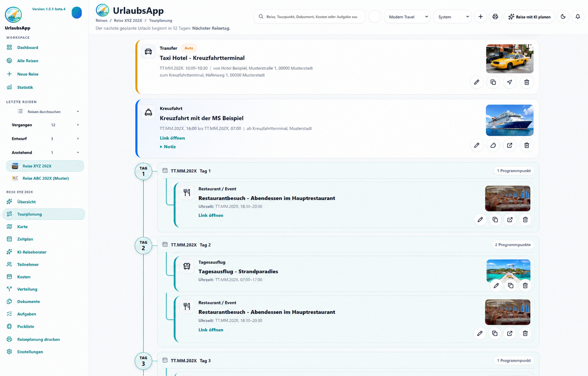Viewport: 588px width, 376px height.
Task: Open notifications bell
Action: click(578, 16)
